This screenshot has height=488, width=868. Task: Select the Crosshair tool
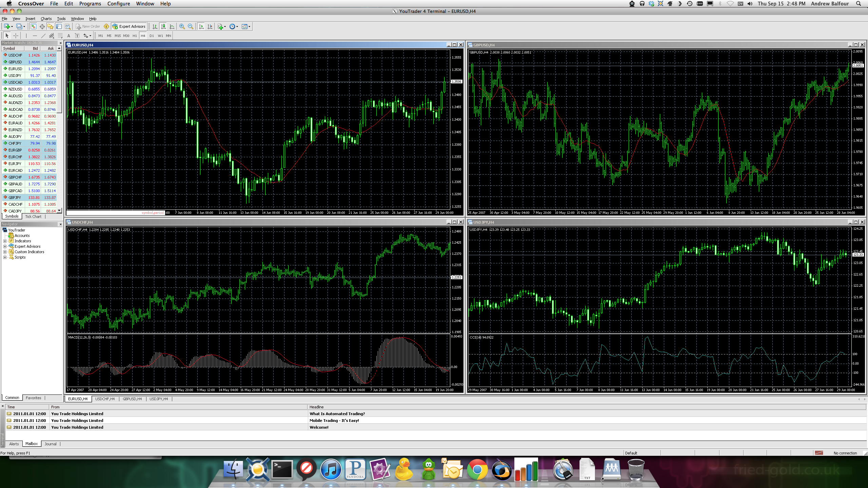point(16,36)
